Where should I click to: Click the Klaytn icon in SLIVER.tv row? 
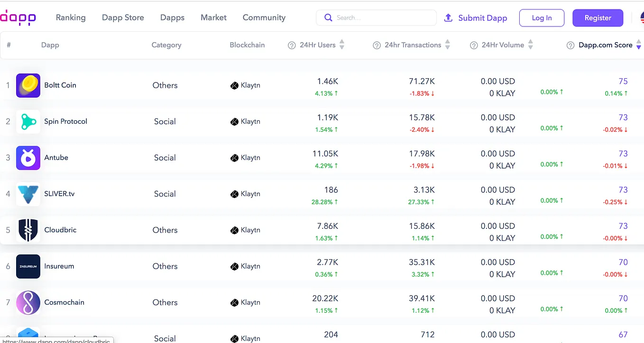pos(234,194)
